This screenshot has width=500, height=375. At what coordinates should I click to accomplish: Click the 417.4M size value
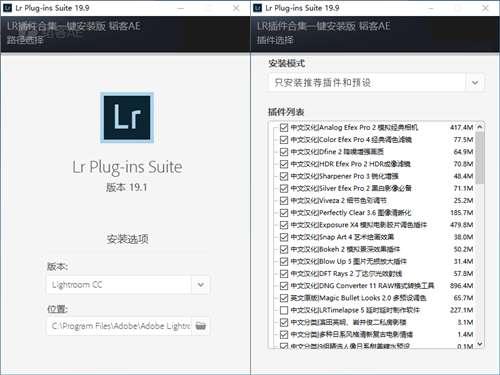[462, 127]
